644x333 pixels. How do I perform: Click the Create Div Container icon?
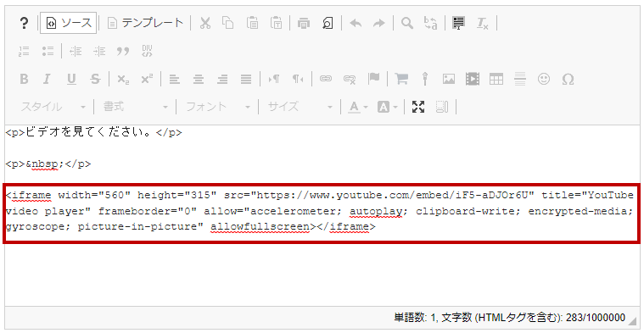147,51
